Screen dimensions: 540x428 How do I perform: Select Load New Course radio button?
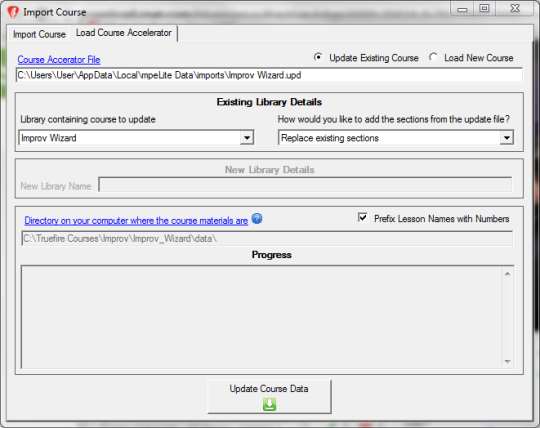click(x=433, y=57)
